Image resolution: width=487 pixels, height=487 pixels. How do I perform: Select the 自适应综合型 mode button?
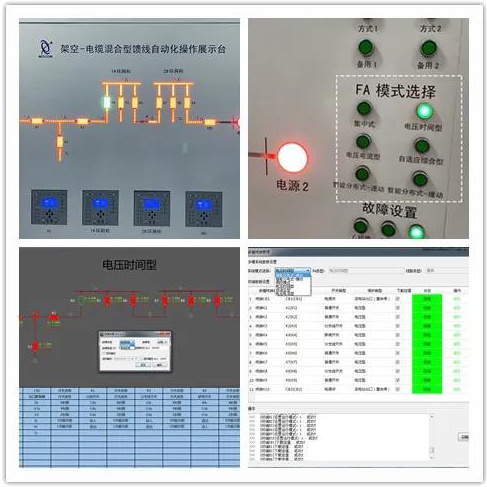(x=422, y=146)
